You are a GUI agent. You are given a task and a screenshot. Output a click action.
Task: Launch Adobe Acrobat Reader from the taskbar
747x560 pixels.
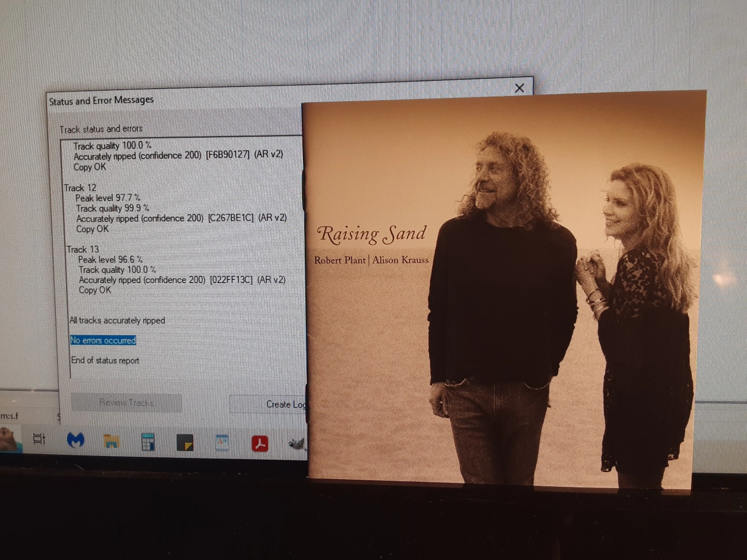tap(260, 444)
